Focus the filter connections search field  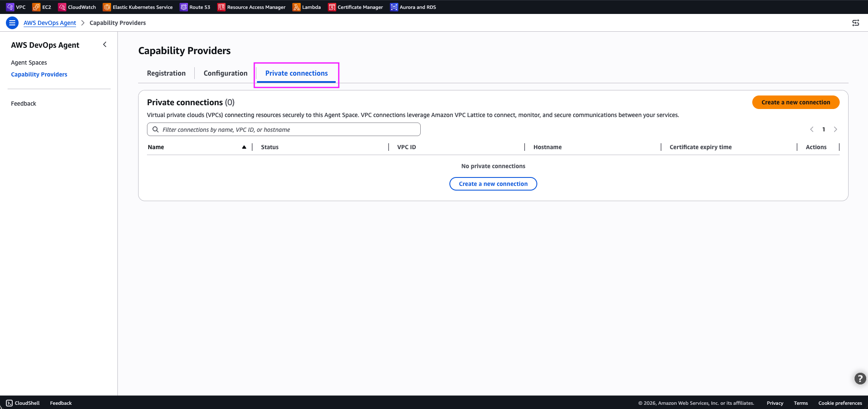pyautogui.click(x=284, y=129)
